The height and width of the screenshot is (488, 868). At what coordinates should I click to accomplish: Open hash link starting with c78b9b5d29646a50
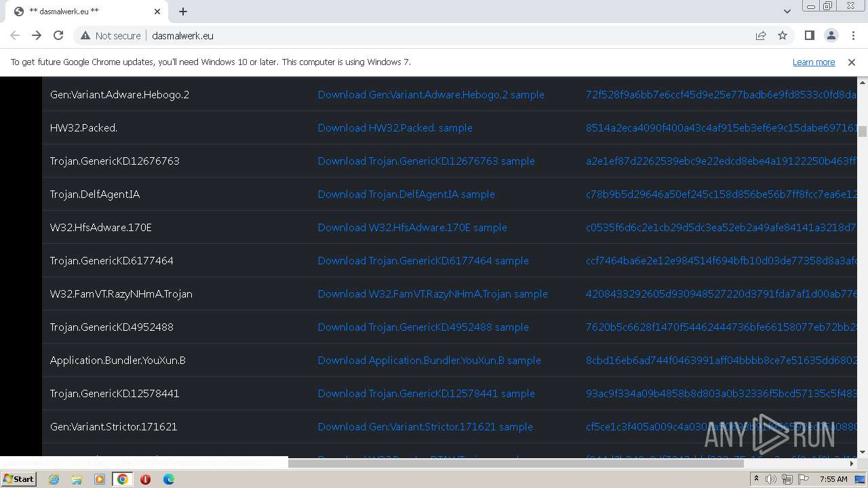point(722,195)
